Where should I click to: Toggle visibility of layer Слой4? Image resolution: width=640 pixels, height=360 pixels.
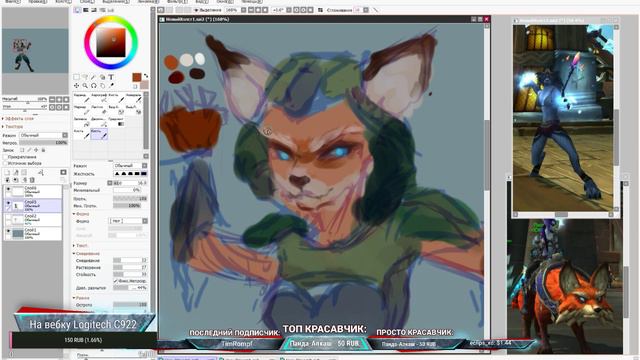point(8,189)
